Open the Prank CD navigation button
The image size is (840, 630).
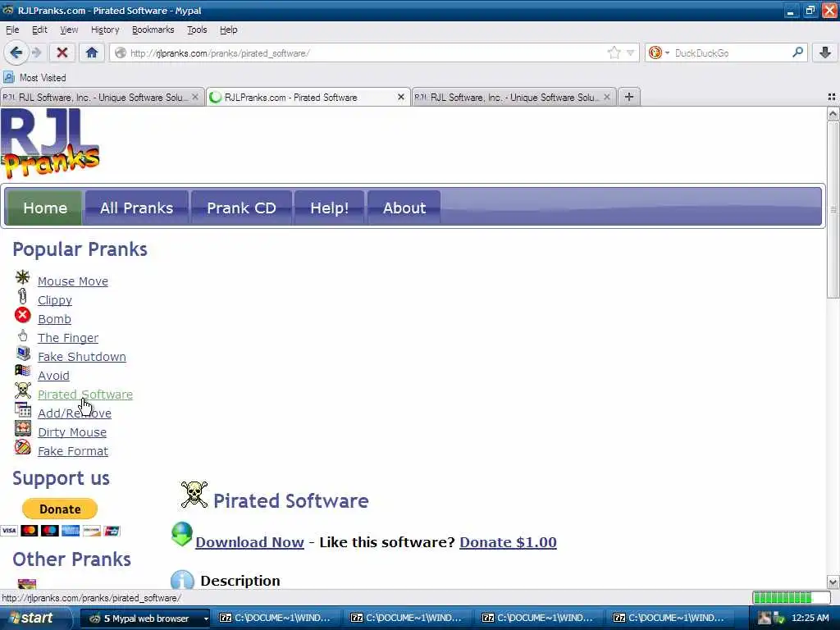tap(242, 208)
